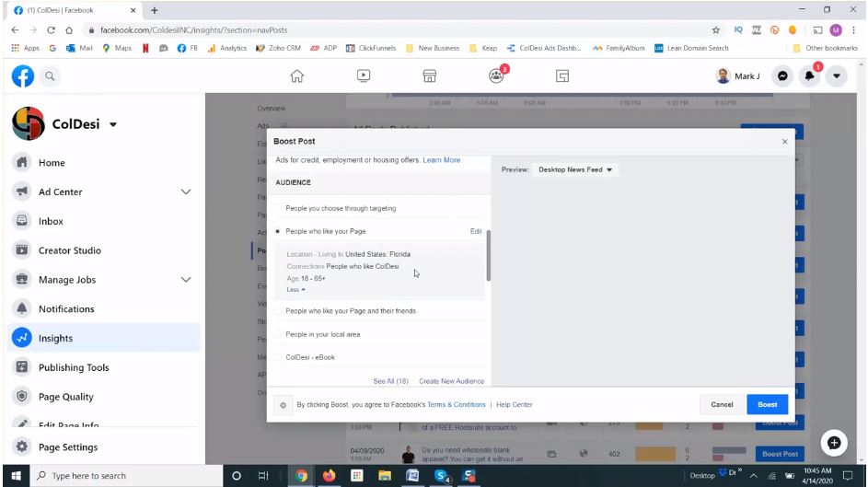This screenshot has height=487, width=868.
Task: Bookmark page with star icon
Action: point(716,29)
